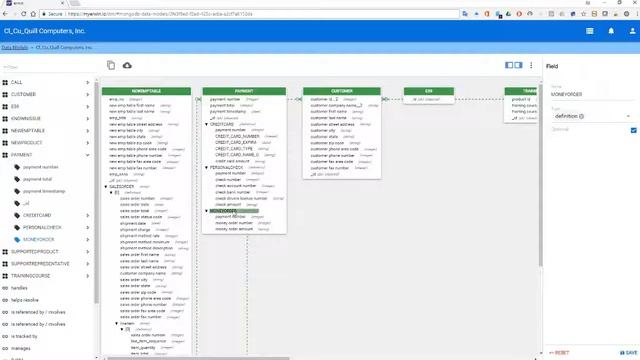Click the tag icon beside CREDITCARD
The height and width of the screenshot is (360, 640).
pyautogui.click(x=17, y=215)
